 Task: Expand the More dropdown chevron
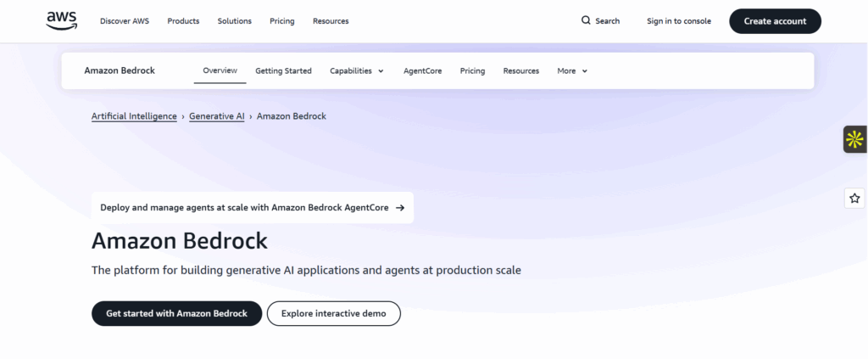585,71
